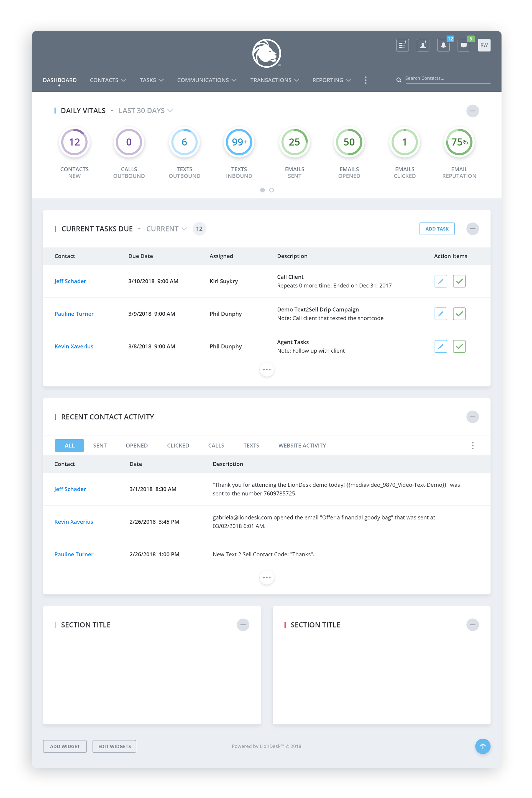Show more contact activity with ellipsis button

pyautogui.click(x=267, y=577)
